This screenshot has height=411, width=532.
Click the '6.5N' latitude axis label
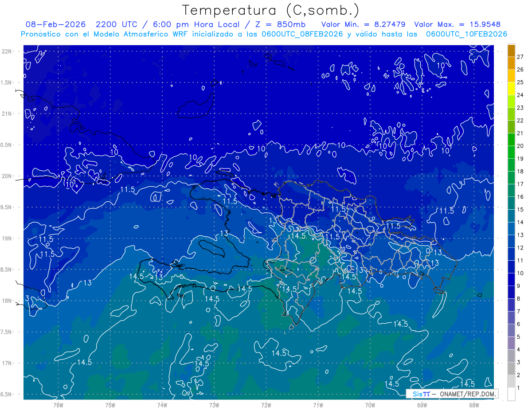(7, 395)
